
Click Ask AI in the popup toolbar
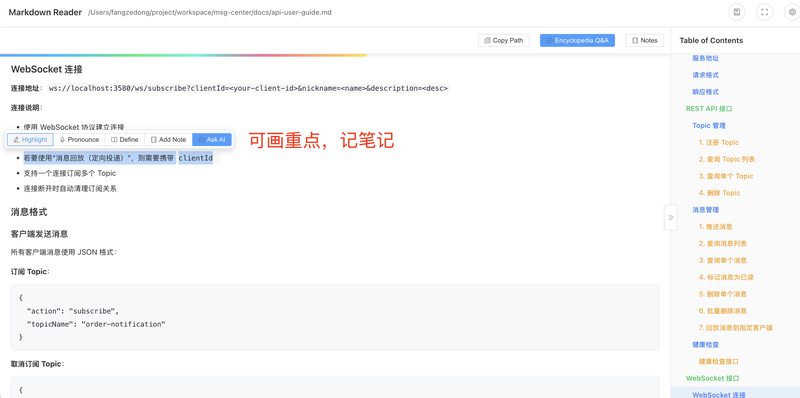212,139
